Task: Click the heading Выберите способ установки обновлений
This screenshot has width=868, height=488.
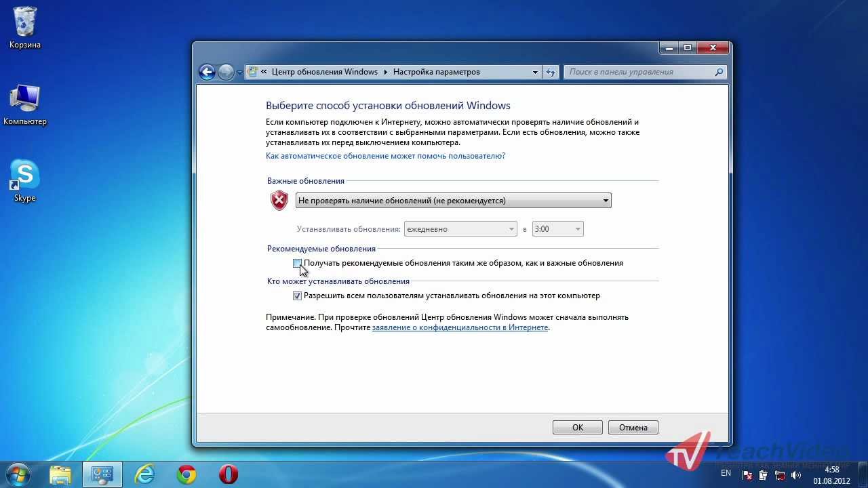Action: pyautogui.click(x=388, y=106)
